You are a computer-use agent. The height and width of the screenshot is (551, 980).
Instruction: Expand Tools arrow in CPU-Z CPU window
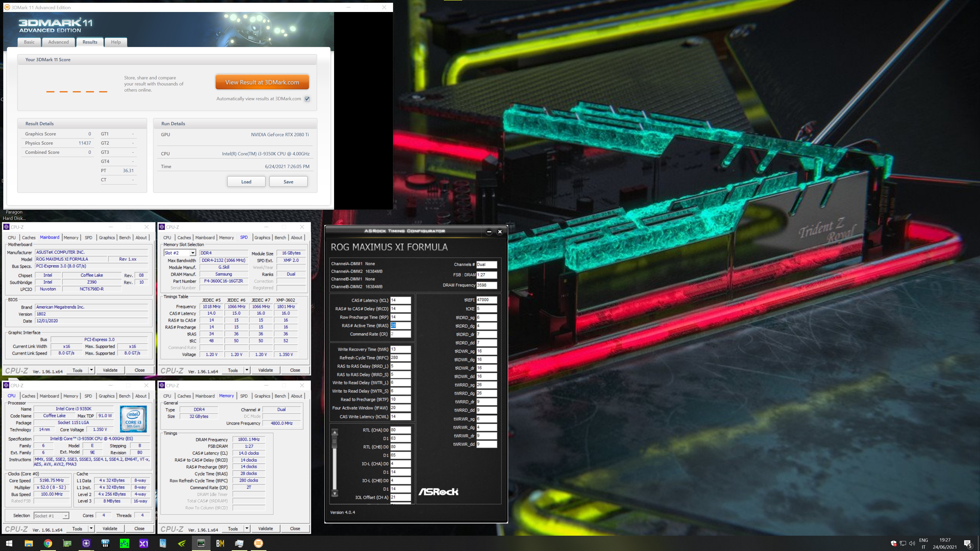91,529
